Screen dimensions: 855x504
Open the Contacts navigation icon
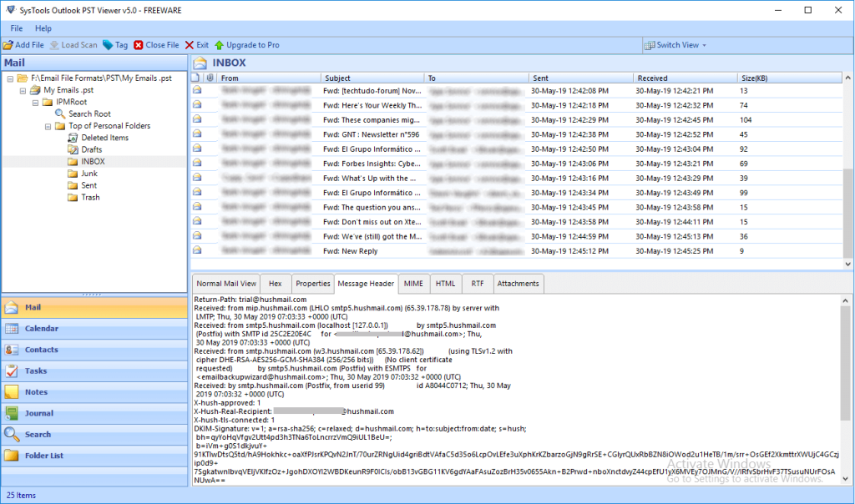tap(12, 350)
